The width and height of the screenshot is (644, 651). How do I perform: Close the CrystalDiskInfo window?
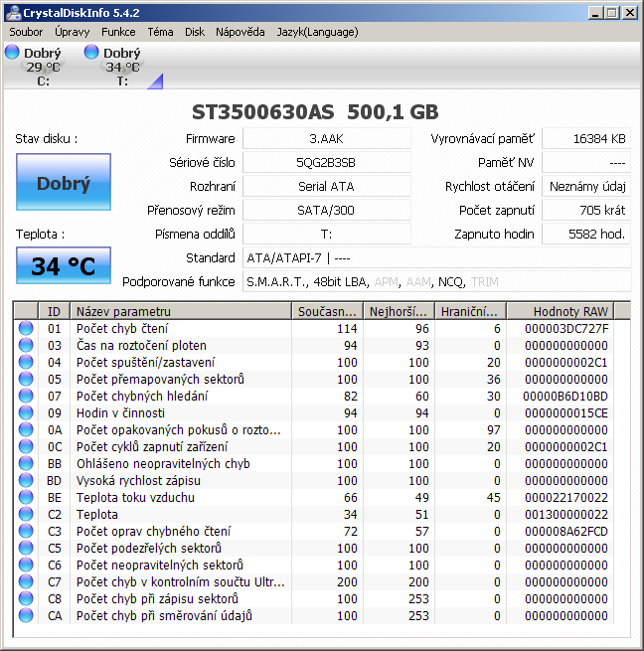pos(630,13)
